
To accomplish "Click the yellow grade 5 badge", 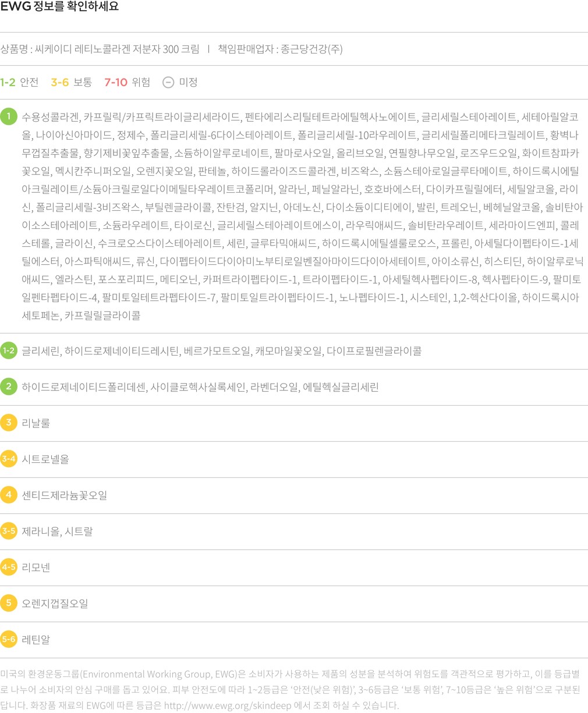I will pyautogui.click(x=9, y=603).
